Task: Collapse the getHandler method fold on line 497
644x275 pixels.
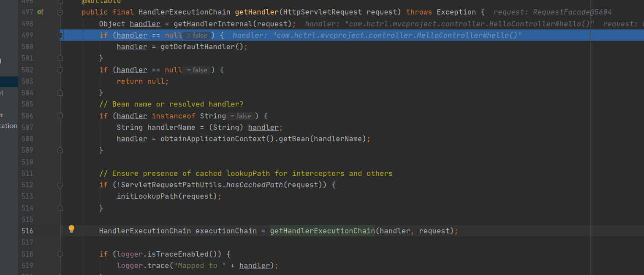Action: tap(60, 12)
